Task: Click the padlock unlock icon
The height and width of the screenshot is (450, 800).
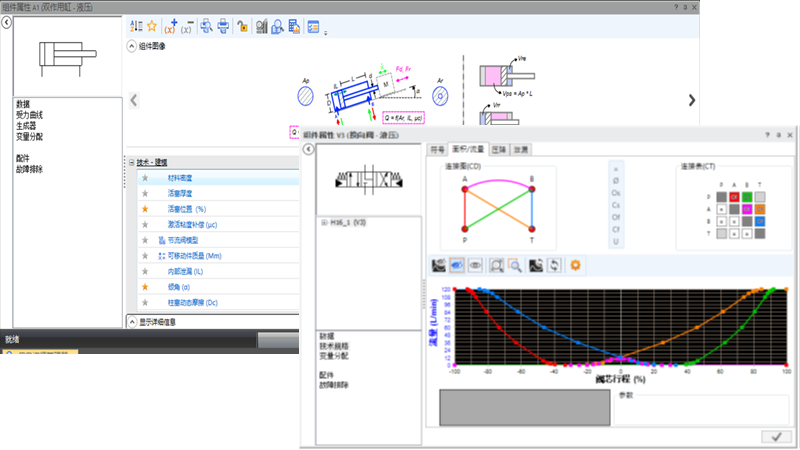Action: click(242, 27)
